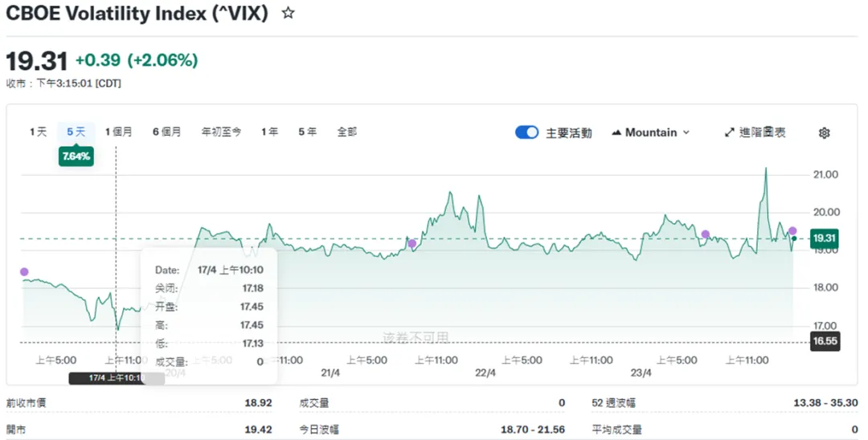Image resolution: width=868 pixels, height=440 pixels.
Task: Click the 7.64% performance badge
Action: click(76, 157)
